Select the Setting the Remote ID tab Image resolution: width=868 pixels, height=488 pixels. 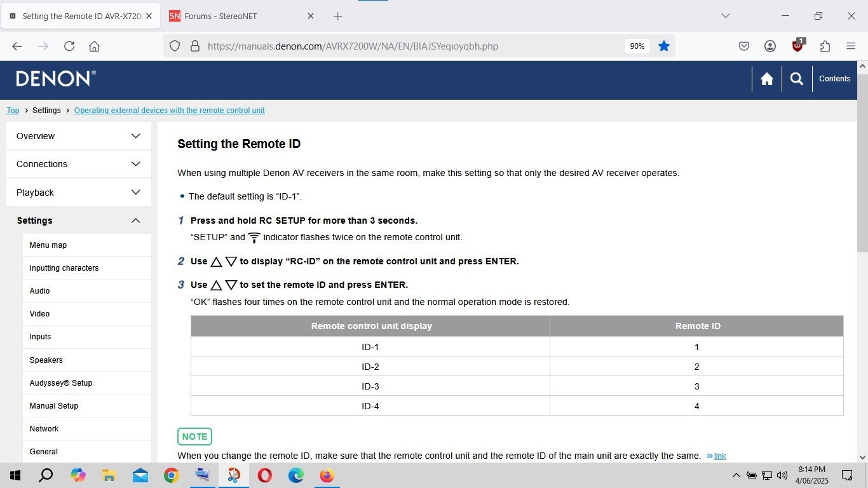click(81, 16)
